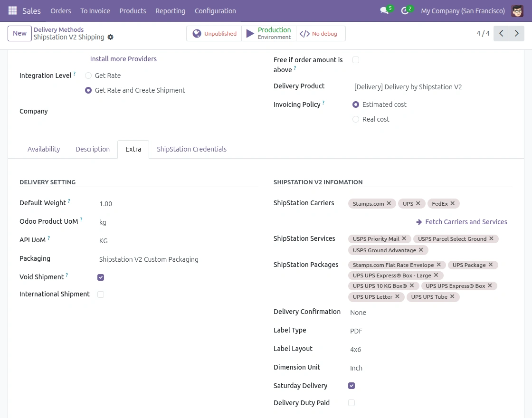Click the user avatar in top bar
Viewport: 532px width, 418px height.
coord(517,10)
